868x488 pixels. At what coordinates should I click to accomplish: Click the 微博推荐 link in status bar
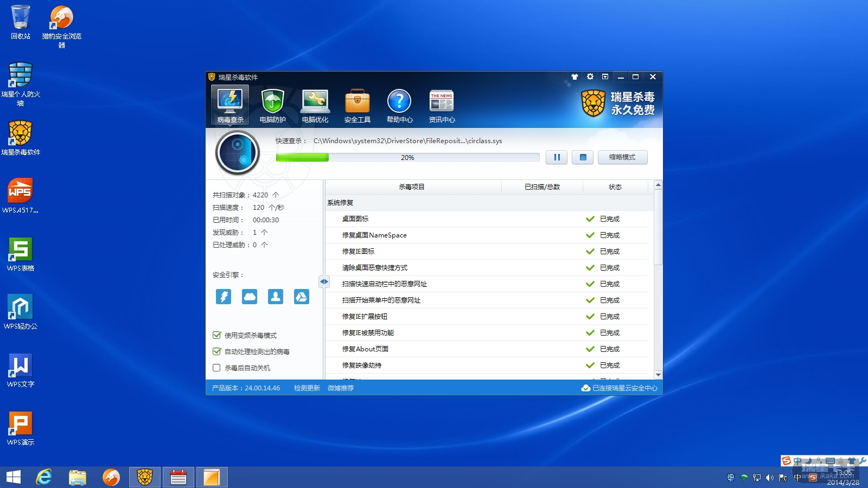(341, 388)
